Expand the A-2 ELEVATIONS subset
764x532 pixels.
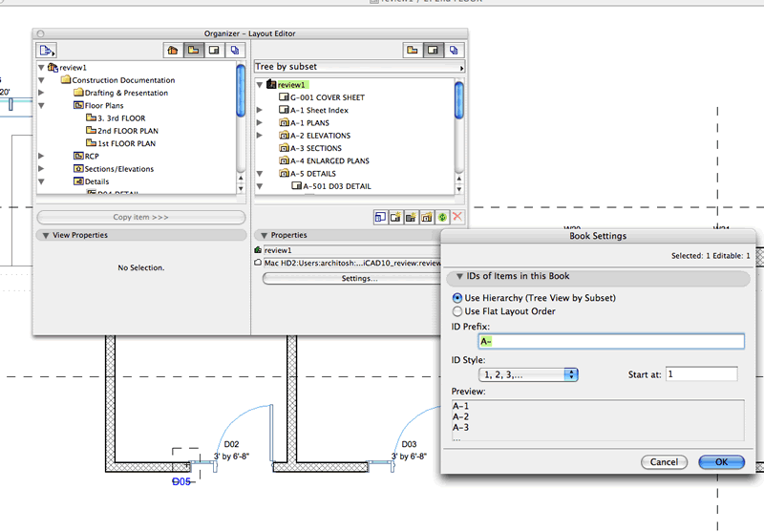pos(260,136)
